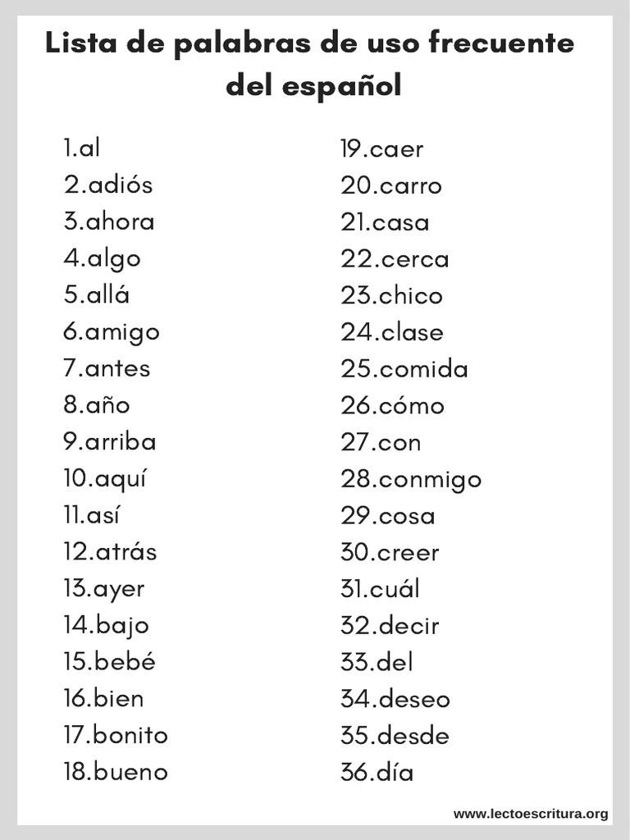Image resolution: width=630 pixels, height=840 pixels.
Task: Click the word 'conmigo'
Action: [x=430, y=479]
